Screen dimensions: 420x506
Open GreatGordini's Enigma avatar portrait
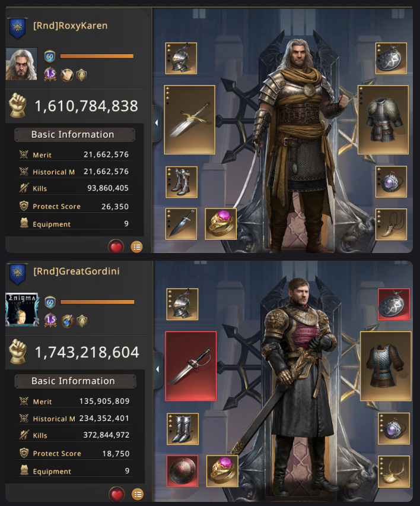(22, 309)
